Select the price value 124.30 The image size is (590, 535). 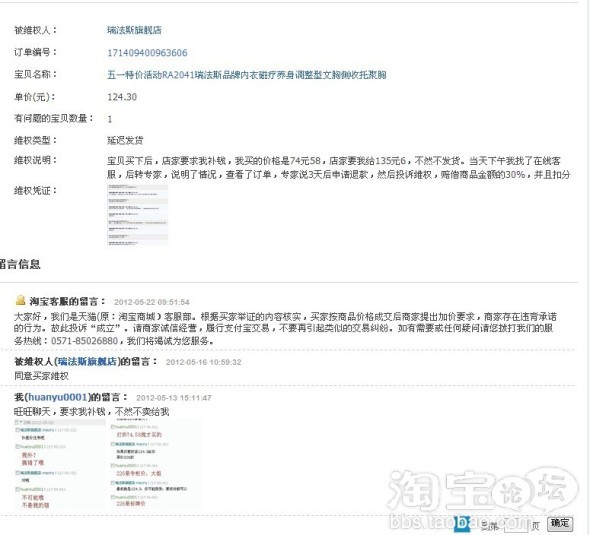[122, 97]
